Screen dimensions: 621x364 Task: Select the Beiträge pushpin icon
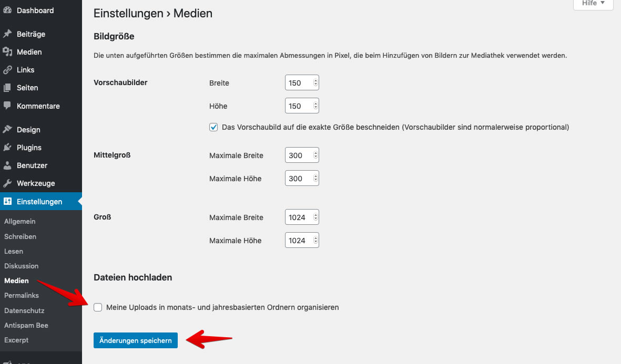pos(8,34)
